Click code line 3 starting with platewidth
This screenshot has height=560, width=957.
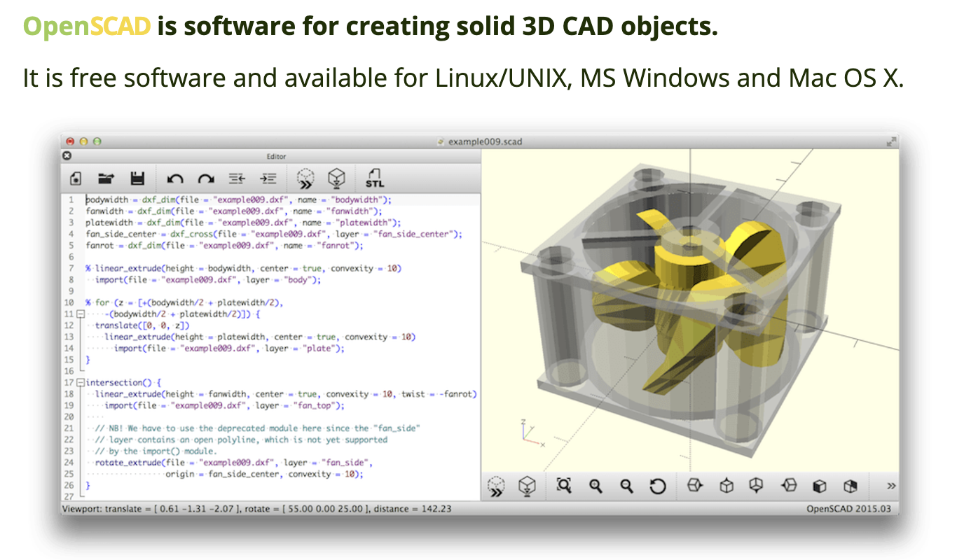click(x=243, y=223)
